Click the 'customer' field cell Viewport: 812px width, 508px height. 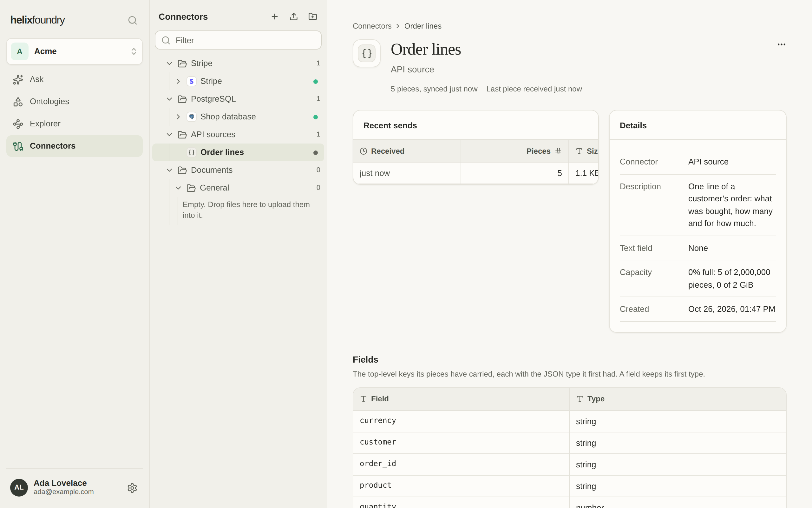pos(461,443)
